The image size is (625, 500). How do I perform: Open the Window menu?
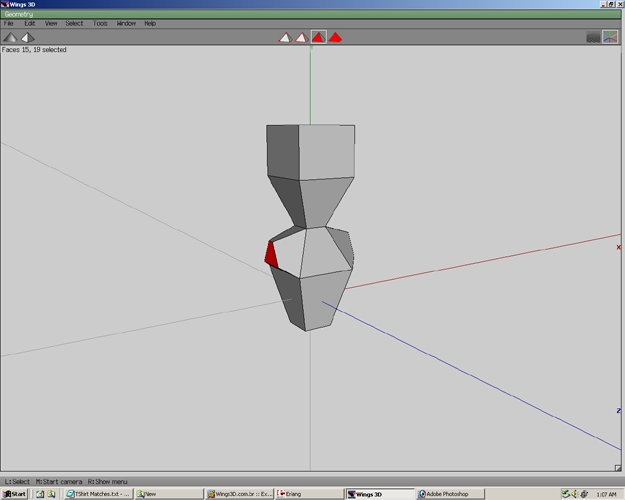pos(126,24)
